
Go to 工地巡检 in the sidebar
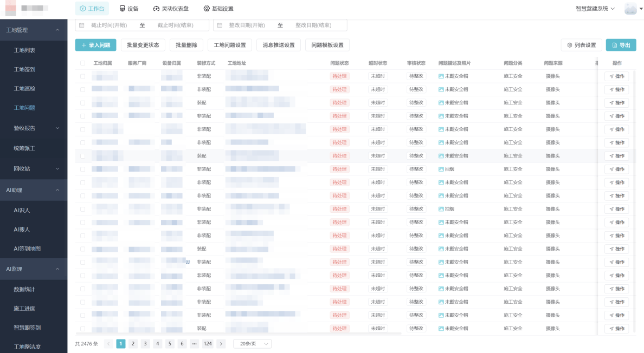point(24,89)
